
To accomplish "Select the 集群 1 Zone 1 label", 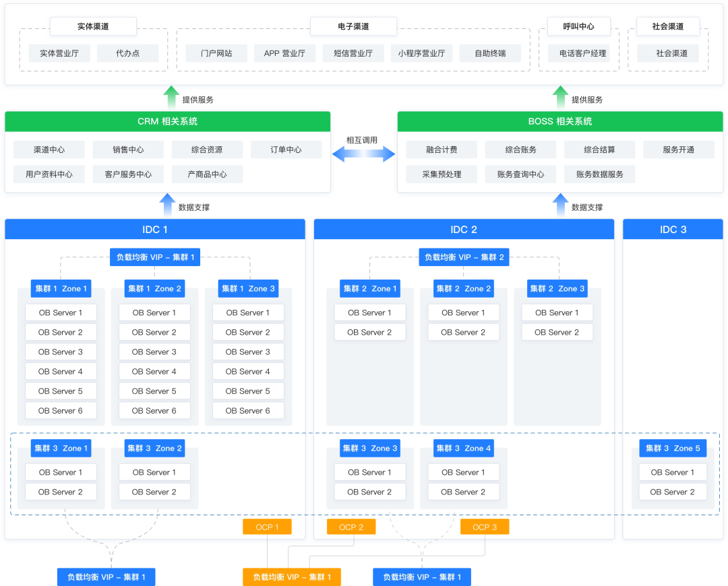I will tap(61, 288).
